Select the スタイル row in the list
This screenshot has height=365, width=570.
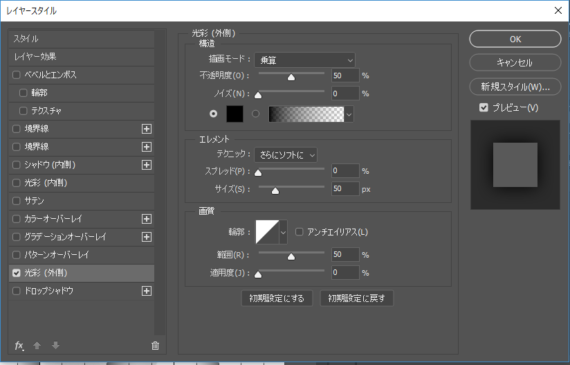tap(81, 39)
